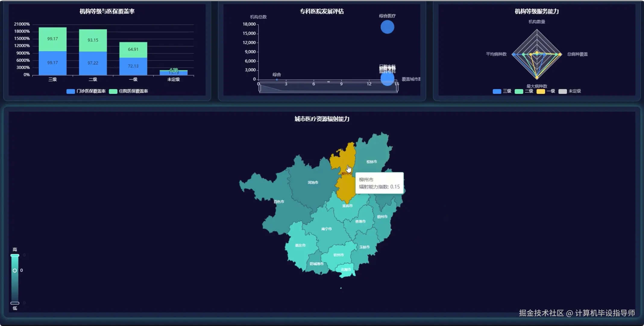Select 南宁市 region on the map
The width and height of the screenshot is (644, 326).
coord(326,229)
